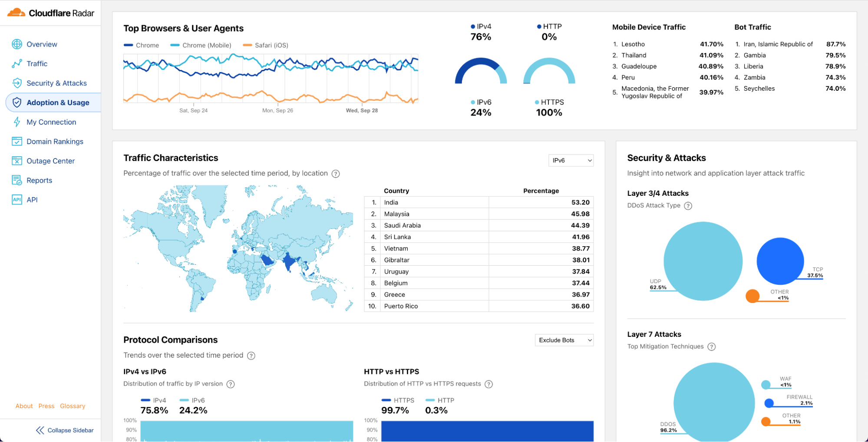Click Collapse Sidebar label
Screen dimensions: 868x442
(71, 430)
